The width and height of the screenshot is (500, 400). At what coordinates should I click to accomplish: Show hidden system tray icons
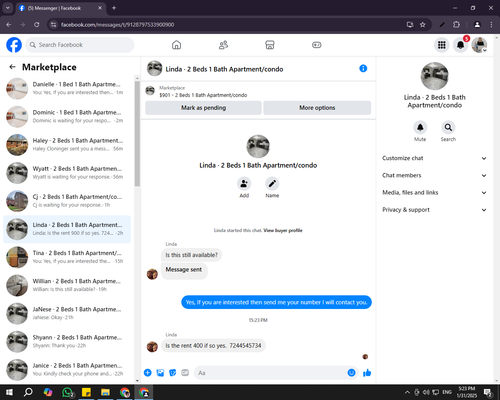click(407, 392)
